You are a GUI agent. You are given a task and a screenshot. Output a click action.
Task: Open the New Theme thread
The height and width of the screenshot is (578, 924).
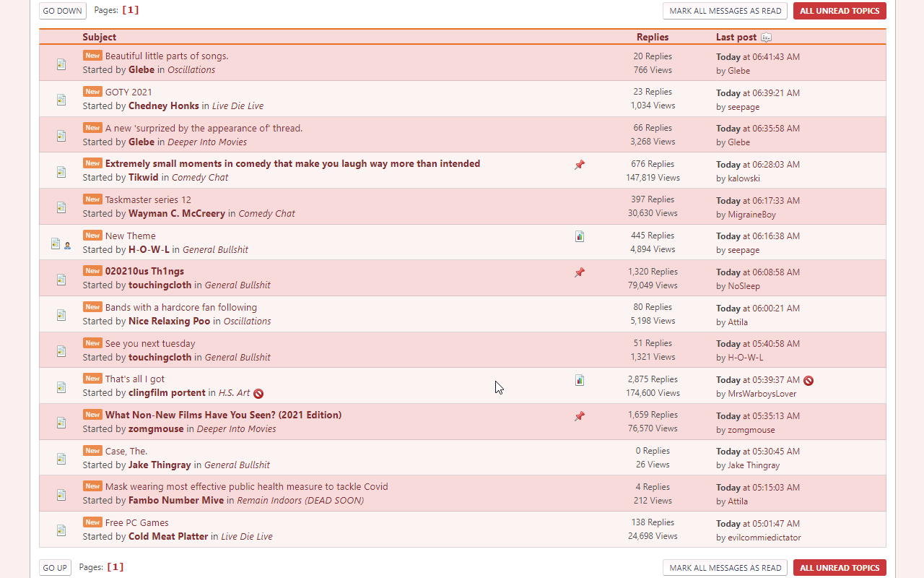point(130,236)
